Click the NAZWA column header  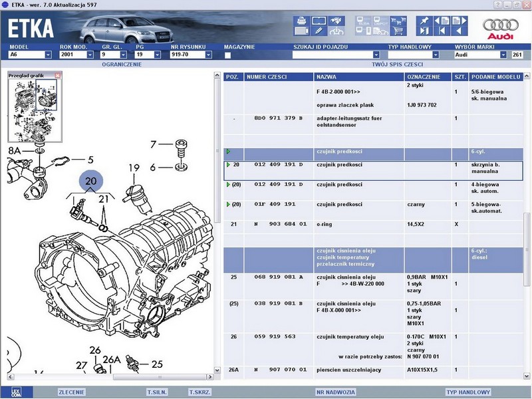359,77
